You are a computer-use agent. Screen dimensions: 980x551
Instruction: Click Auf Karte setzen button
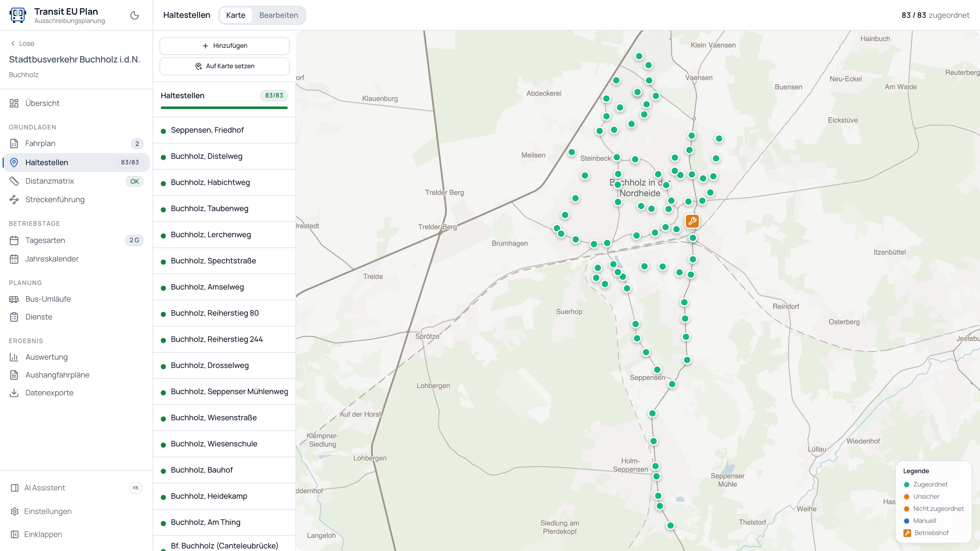225,66
